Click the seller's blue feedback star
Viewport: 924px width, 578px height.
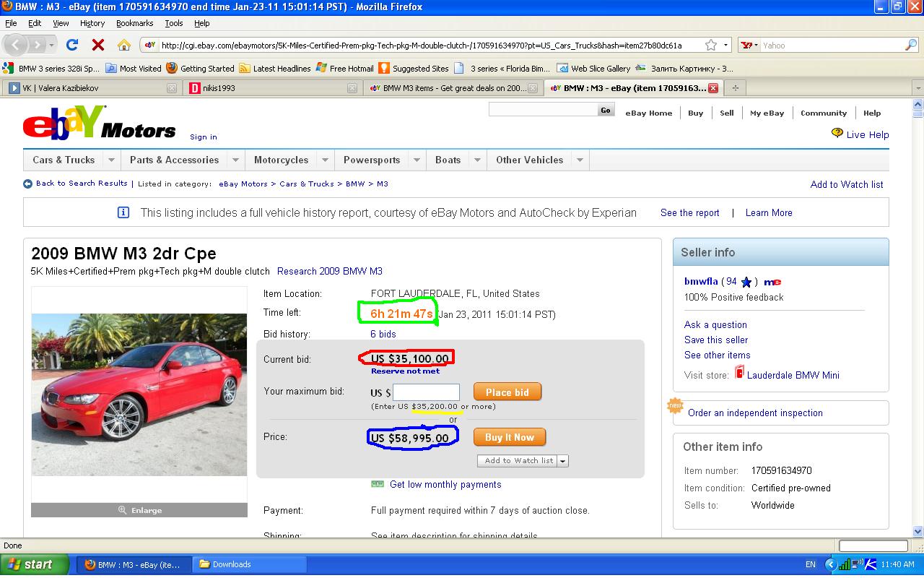746,282
